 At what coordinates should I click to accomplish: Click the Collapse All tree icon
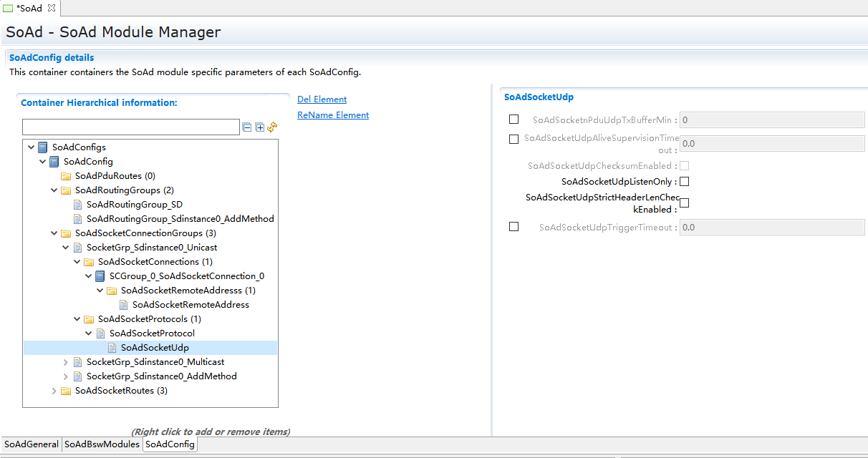click(x=247, y=127)
